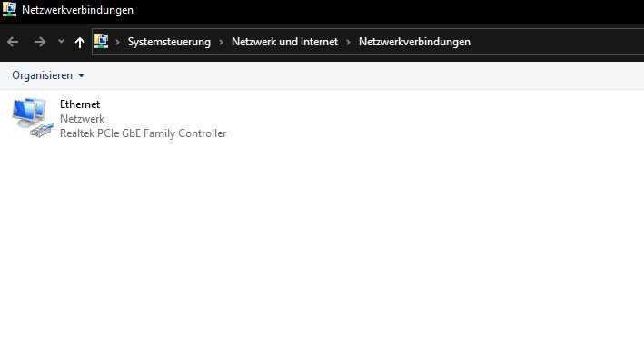The image size is (644, 355).
Task: Jump to the Systemsteuerung breadcrumb
Action: coord(169,42)
